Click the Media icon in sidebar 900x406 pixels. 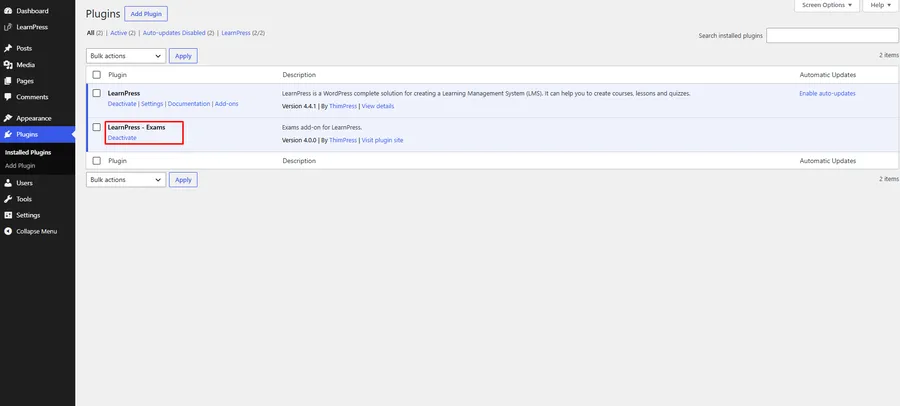(x=8, y=65)
